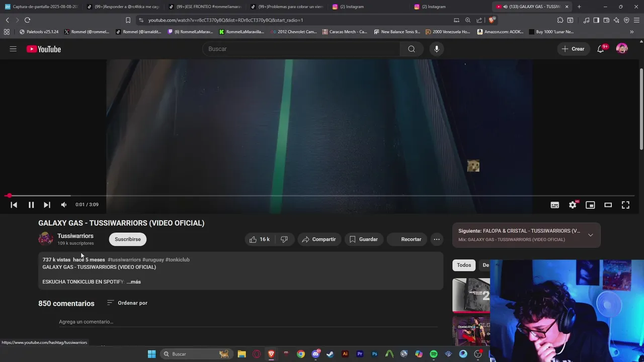
Task: Click the browser address bar URL
Action: click(225, 20)
